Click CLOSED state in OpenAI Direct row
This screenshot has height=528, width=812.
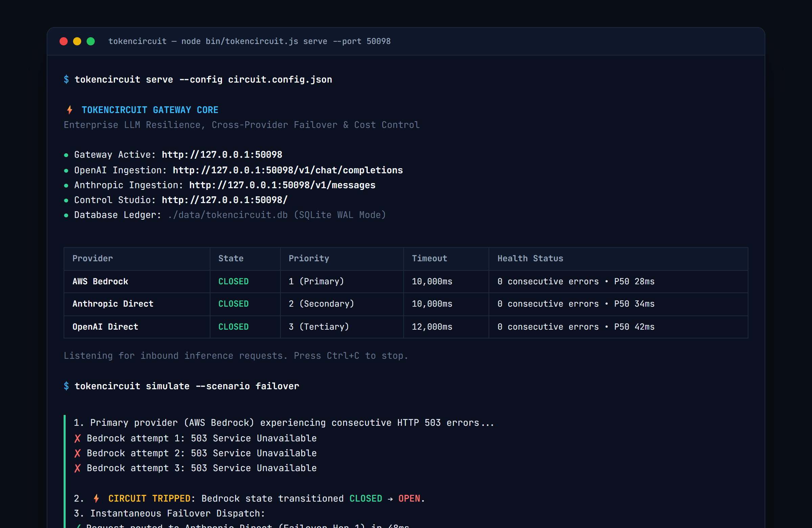click(233, 327)
